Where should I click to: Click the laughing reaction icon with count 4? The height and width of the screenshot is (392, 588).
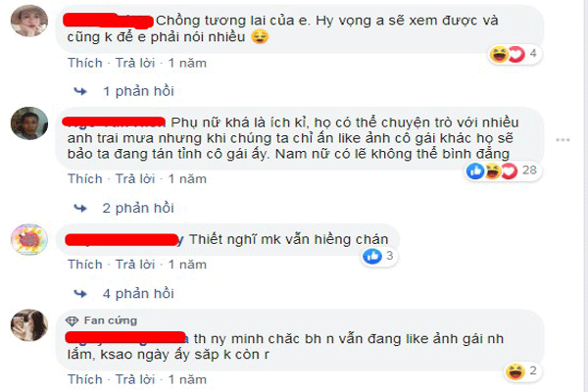point(499,55)
